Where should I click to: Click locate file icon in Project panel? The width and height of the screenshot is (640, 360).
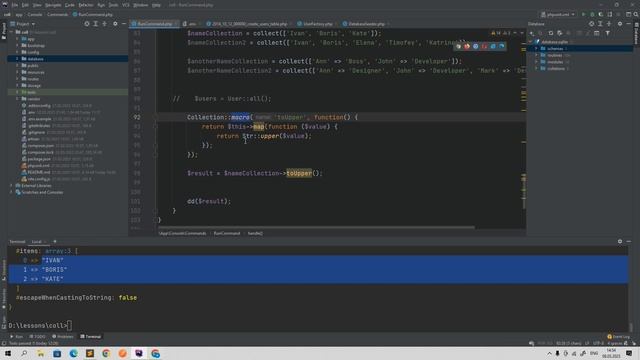(x=87, y=24)
